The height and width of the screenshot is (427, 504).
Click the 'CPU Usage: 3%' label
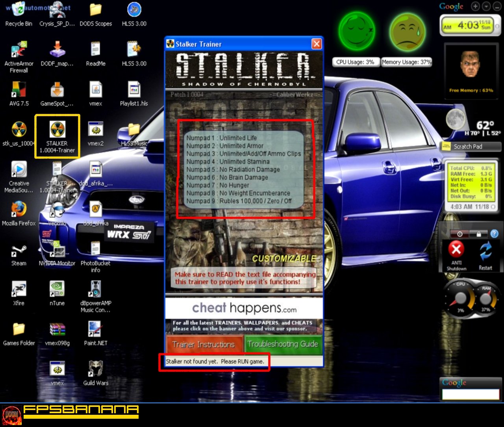pos(355,62)
